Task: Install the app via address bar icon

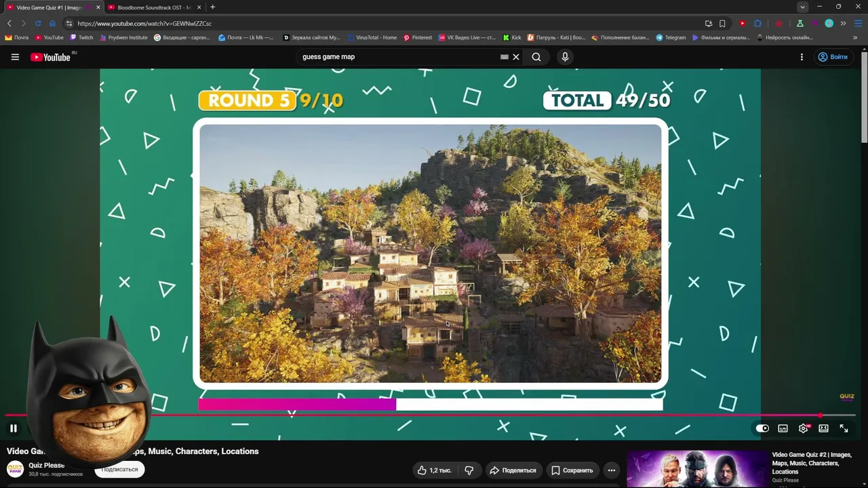Action: [x=709, y=23]
